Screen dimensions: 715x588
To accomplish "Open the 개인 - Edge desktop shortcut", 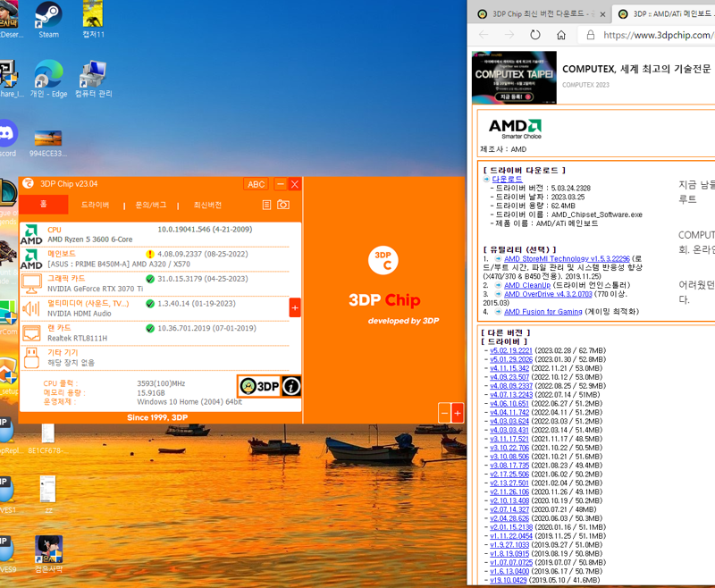I will coord(48,79).
